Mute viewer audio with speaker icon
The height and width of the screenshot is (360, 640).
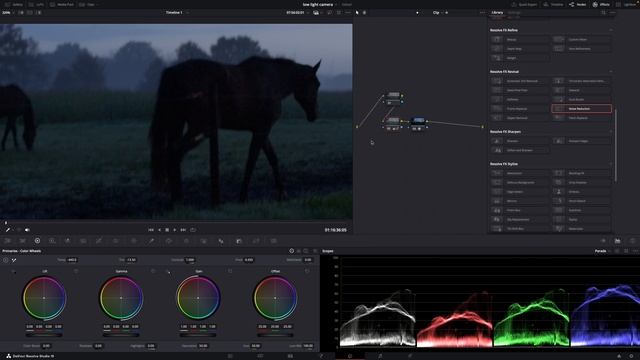(x=27, y=230)
